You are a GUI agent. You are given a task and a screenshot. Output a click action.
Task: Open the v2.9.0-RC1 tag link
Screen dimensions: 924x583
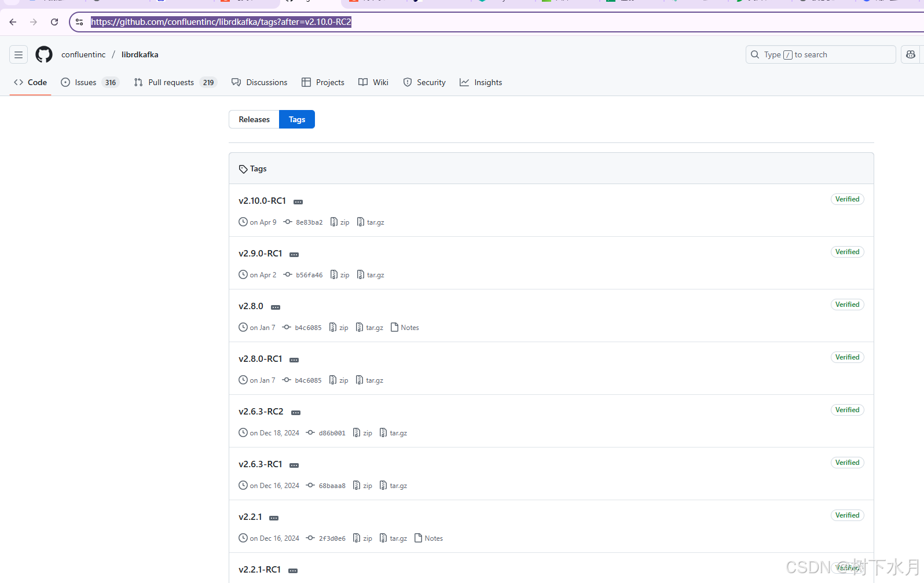[x=261, y=254]
